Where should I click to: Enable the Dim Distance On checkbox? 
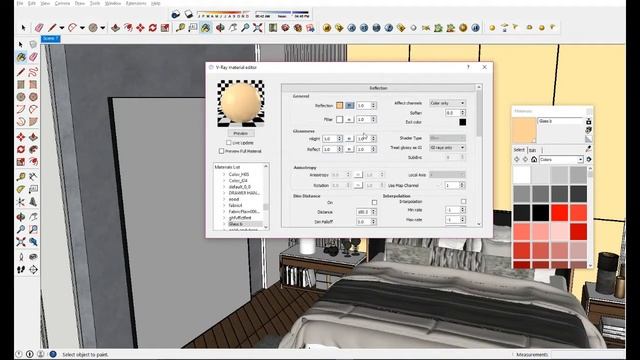(374, 202)
